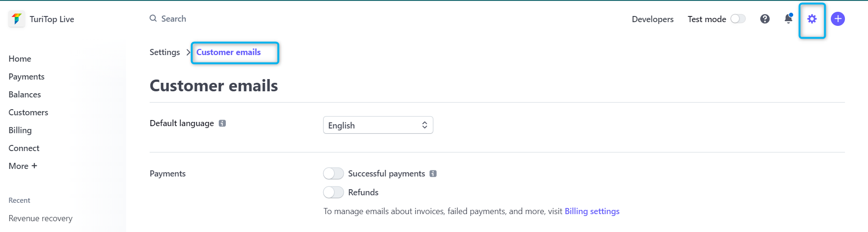
Task: Open the Developers link
Action: click(653, 19)
